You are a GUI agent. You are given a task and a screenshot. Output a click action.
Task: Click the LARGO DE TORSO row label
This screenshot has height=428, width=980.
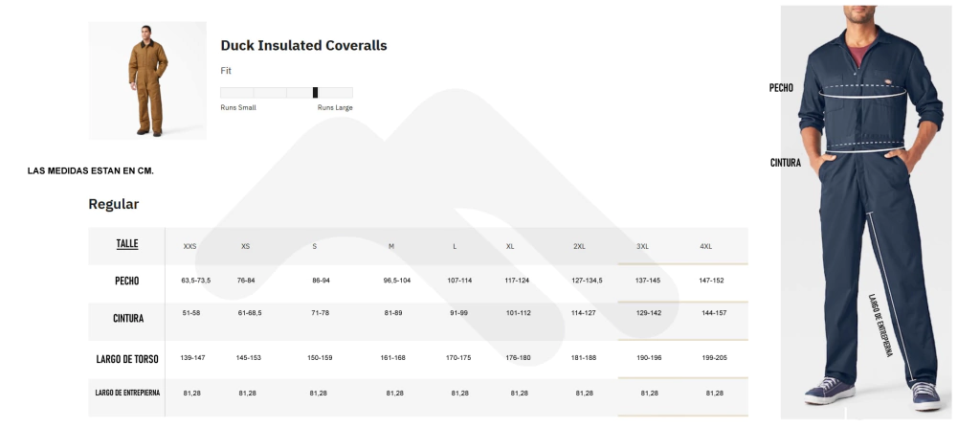pyautogui.click(x=127, y=359)
